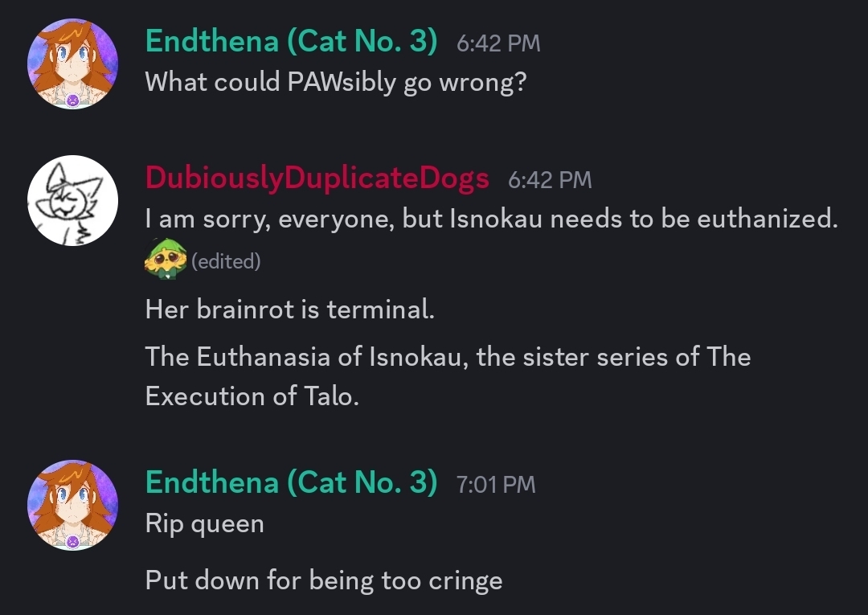This screenshot has height=615, width=868.
Task: Select the 'What could PAWsibly go wrong?' message
Action: pyautogui.click(x=335, y=82)
